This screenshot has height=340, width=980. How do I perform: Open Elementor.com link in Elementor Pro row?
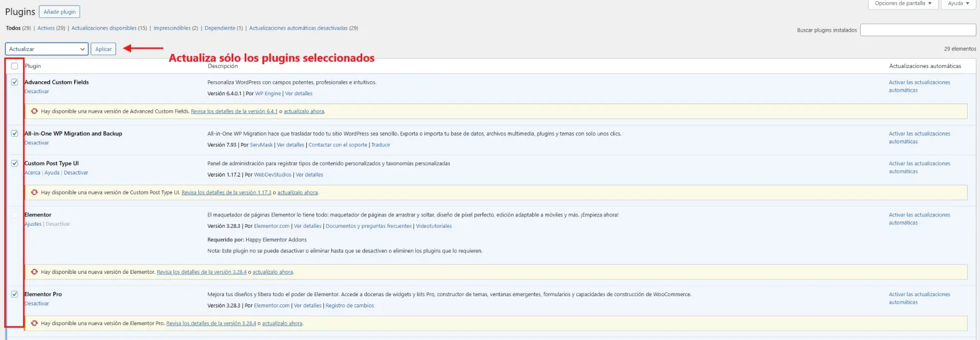pos(272,306)
